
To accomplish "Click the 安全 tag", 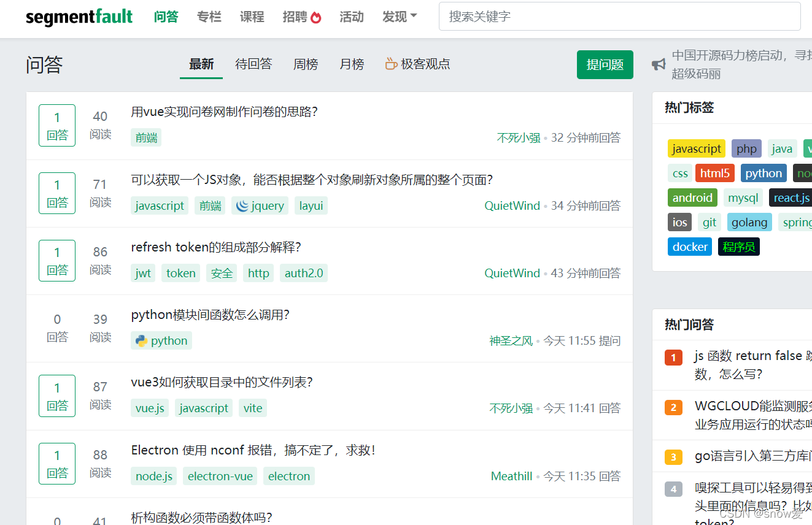I will pyautogui.click(x=222, y=273).
